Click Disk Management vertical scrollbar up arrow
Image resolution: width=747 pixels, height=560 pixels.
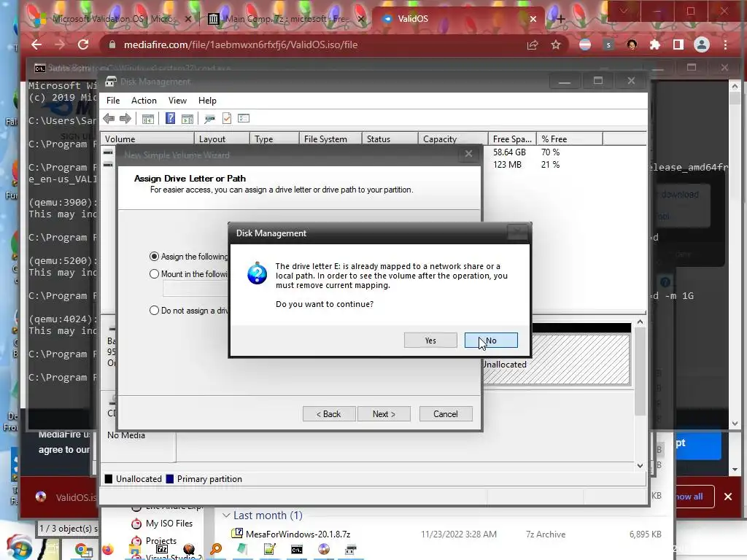click(640, 322)
